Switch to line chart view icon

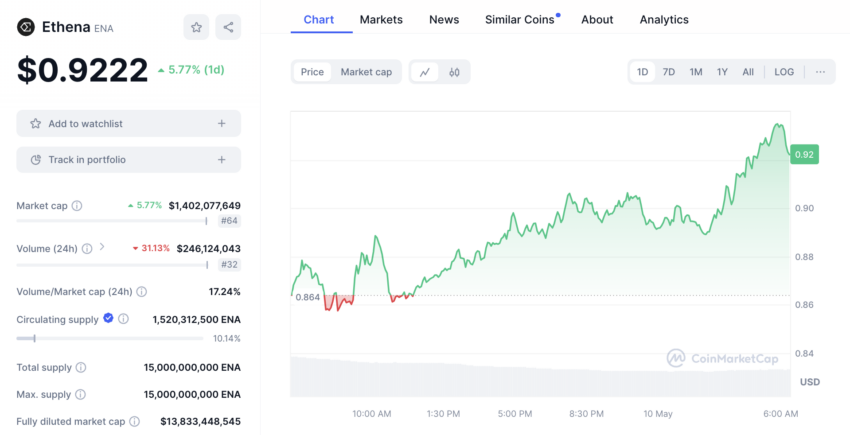(425, 72)
